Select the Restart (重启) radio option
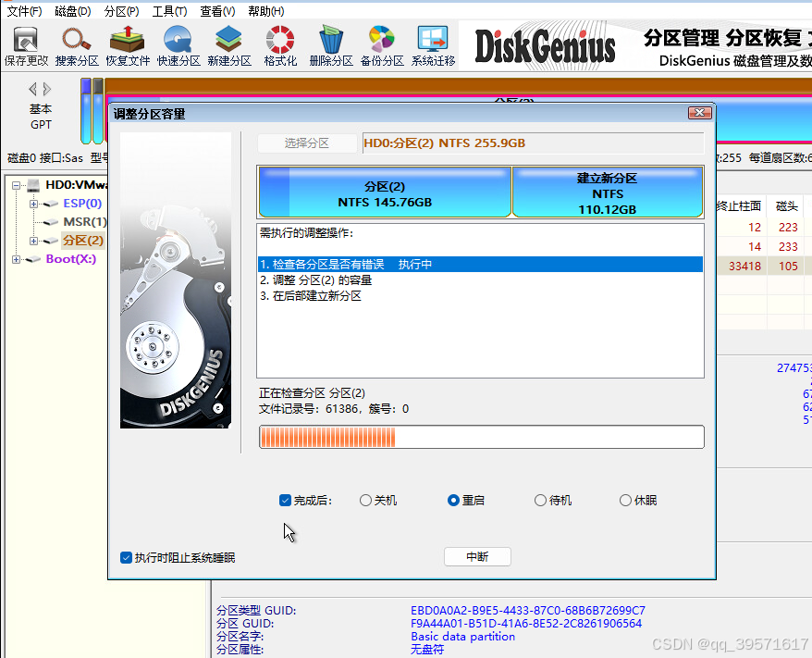The image size is (812, 658). [x=453, y=501]
